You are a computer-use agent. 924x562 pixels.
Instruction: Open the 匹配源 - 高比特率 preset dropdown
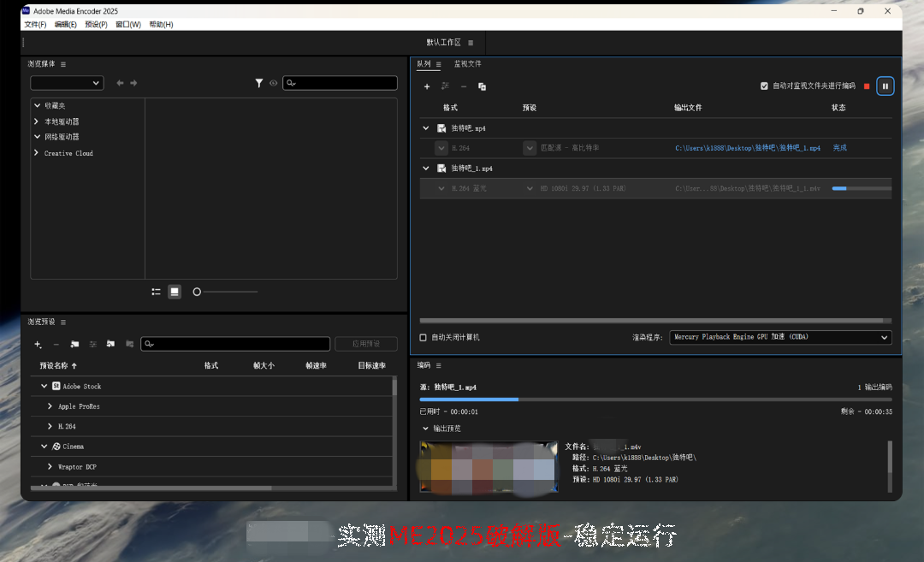click(530, 148)
